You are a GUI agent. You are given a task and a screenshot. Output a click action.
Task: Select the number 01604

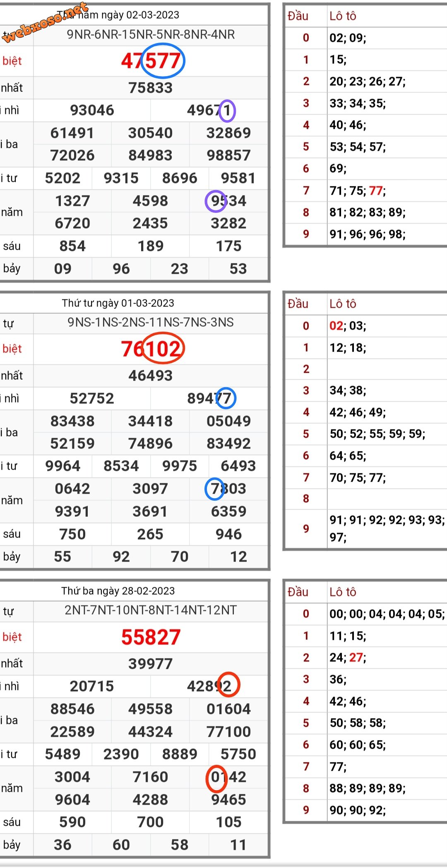click(x=228, y=709)
